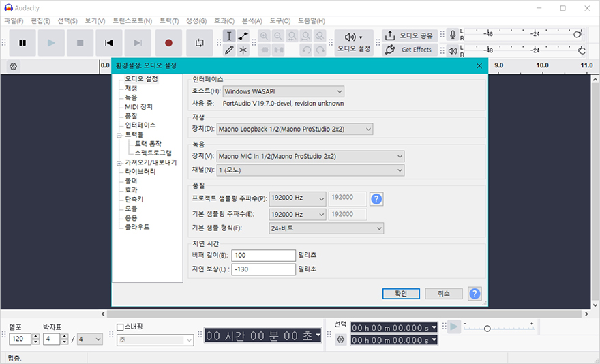Stop playback with the Stop button
Viewport: 600px width, 364px height.
(80, 43)
